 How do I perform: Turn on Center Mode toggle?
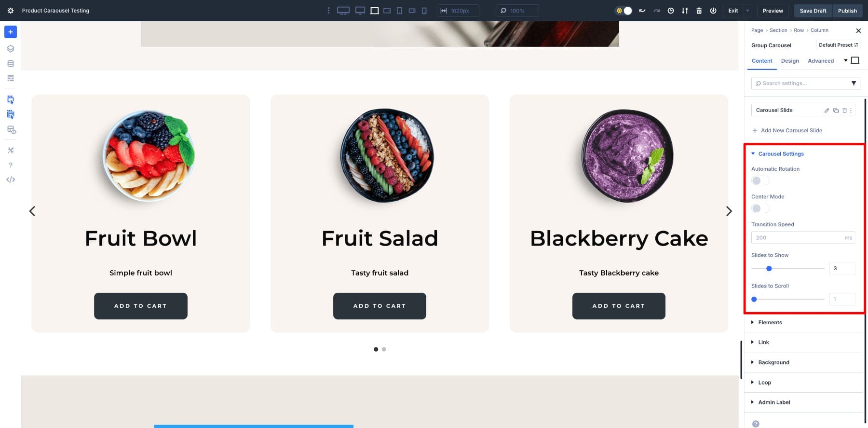tap(760, 208)
